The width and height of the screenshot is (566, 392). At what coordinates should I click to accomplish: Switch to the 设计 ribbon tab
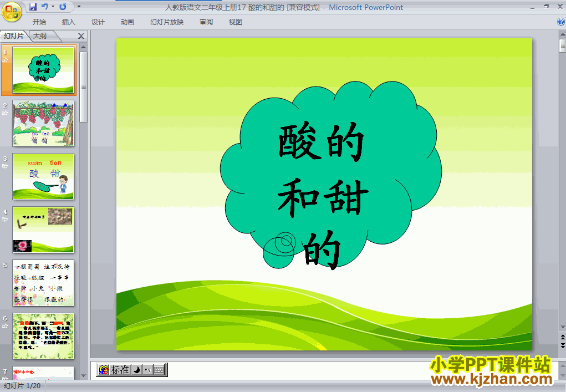(98, 22)
